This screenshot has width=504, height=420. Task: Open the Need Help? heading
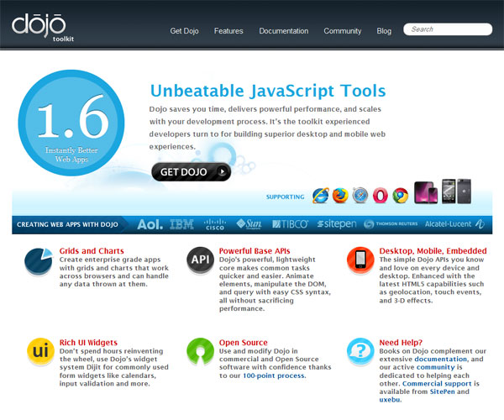point(401,343)
